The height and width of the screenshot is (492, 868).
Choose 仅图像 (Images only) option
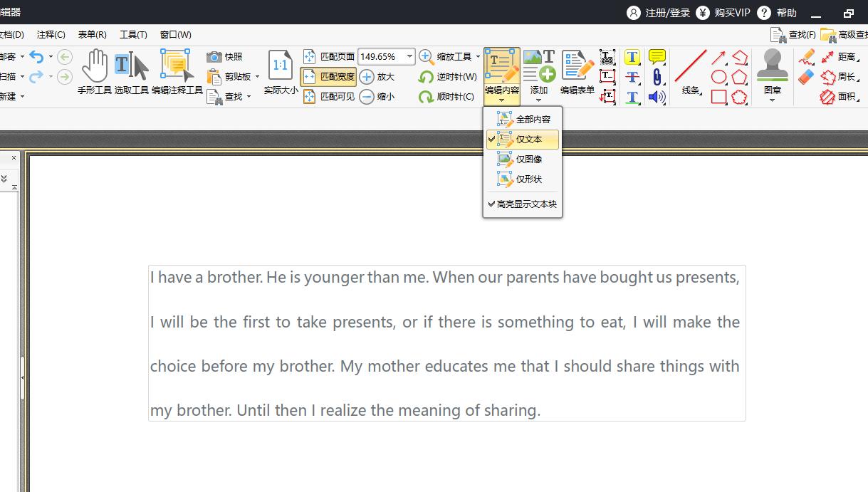click(x=523, y=159)
